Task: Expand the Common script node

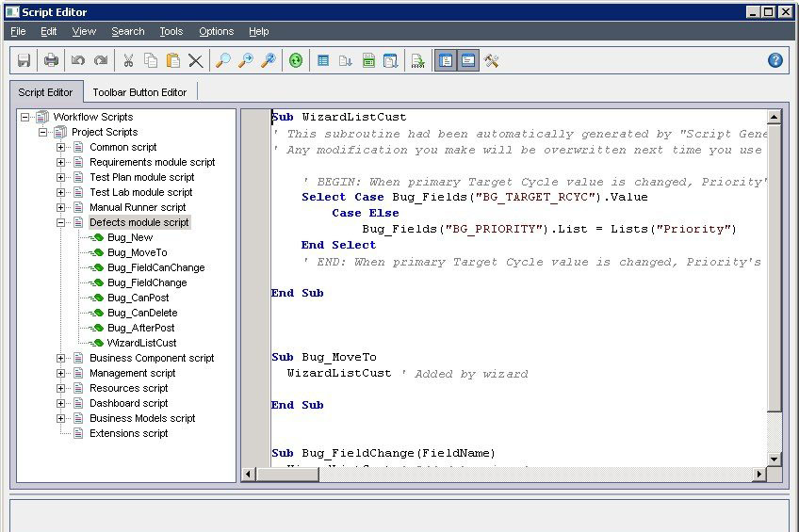Action: pyautogui.click(x=60, y=147)
